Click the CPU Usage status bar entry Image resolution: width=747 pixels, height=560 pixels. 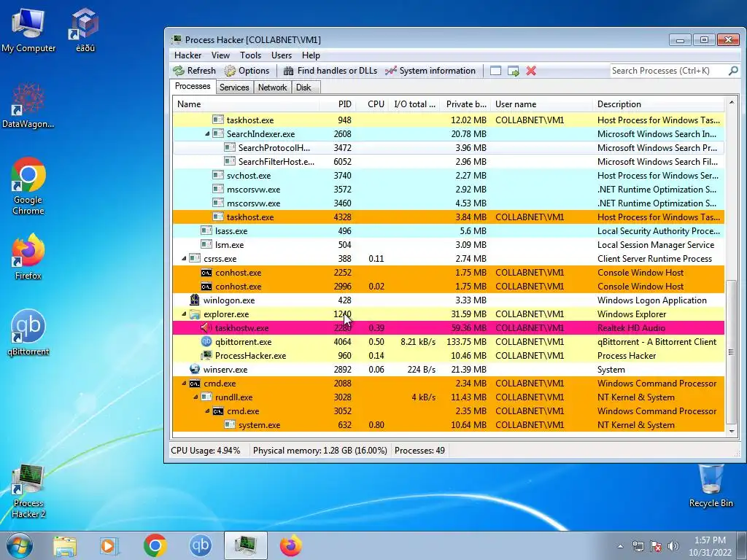pos(205,451)
